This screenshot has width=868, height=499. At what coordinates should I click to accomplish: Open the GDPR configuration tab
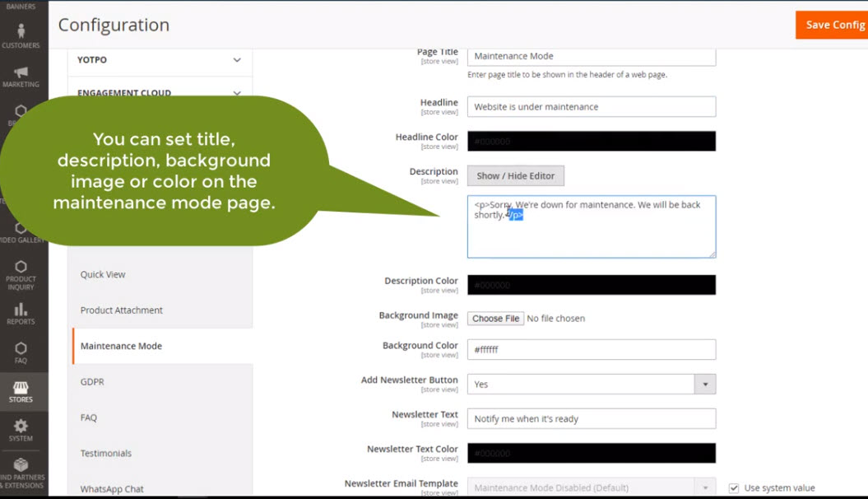(92, 382)
